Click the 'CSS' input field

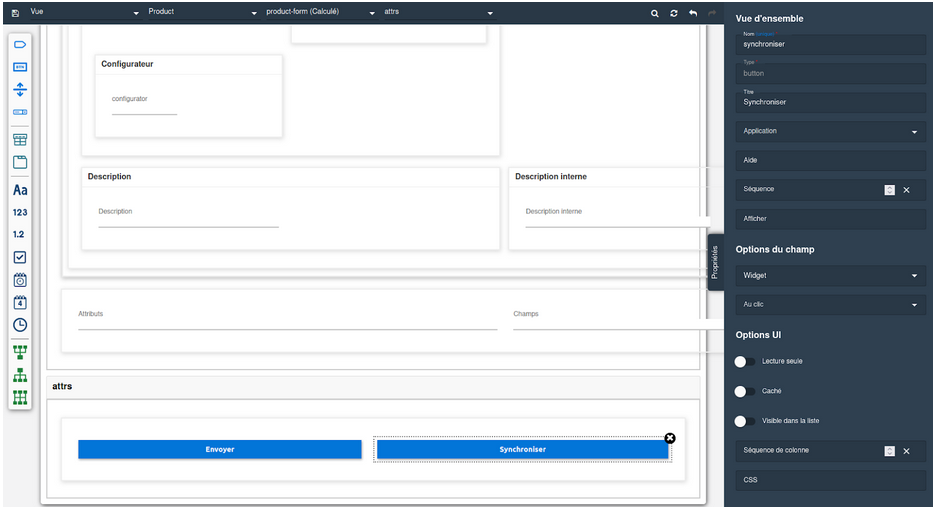point(829,480)
